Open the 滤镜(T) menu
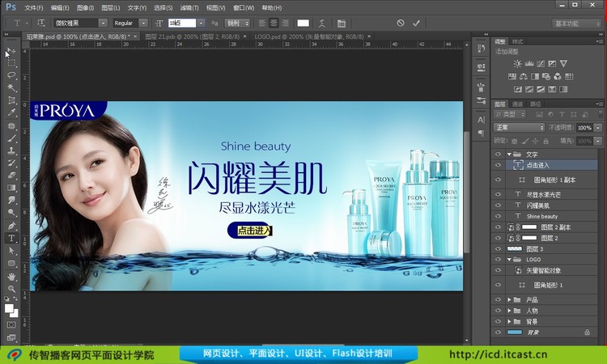The image size is (607, 364). pos(189,8)
